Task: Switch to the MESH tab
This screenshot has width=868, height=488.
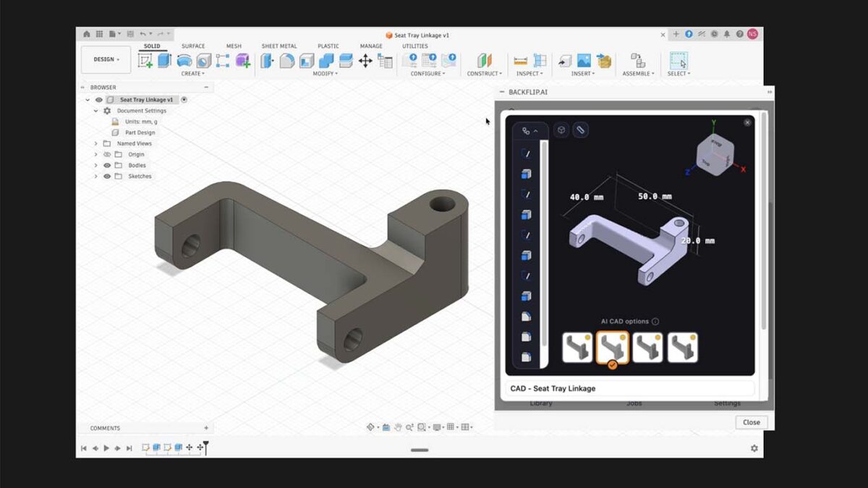Action: (x=234, y=46)
